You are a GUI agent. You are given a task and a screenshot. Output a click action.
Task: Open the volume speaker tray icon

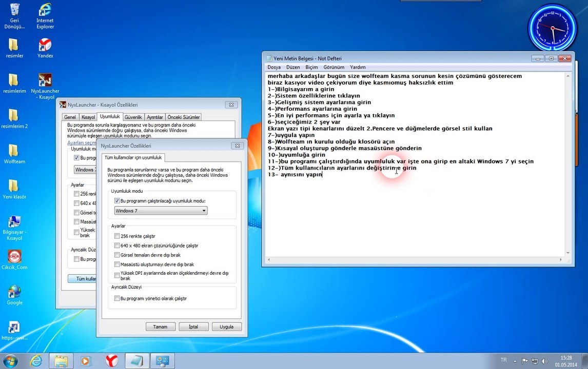(x=544, y=361)
